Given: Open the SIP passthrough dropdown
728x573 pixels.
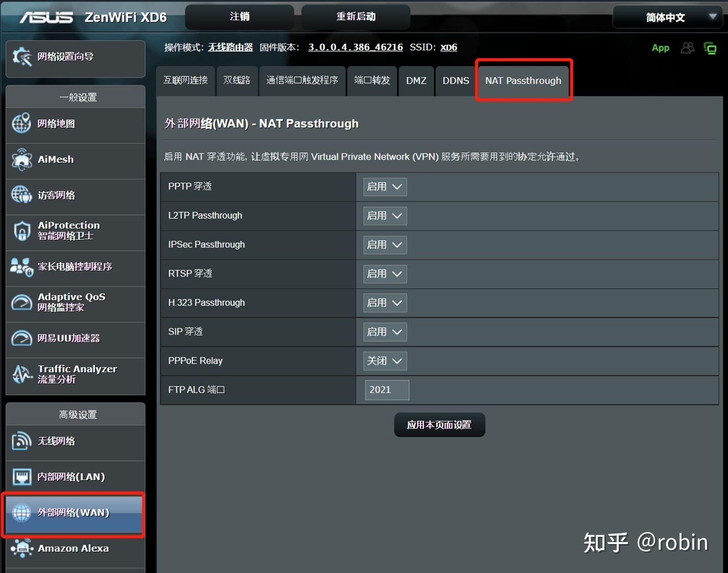Looking at the screenshot, I should [x=385, y=332].
